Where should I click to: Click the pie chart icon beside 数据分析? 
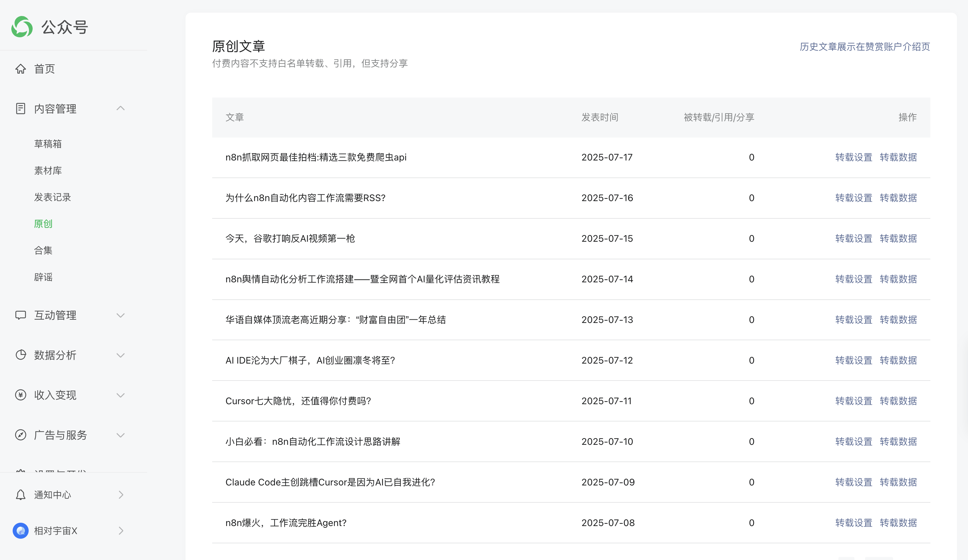(x=21, y=355)
